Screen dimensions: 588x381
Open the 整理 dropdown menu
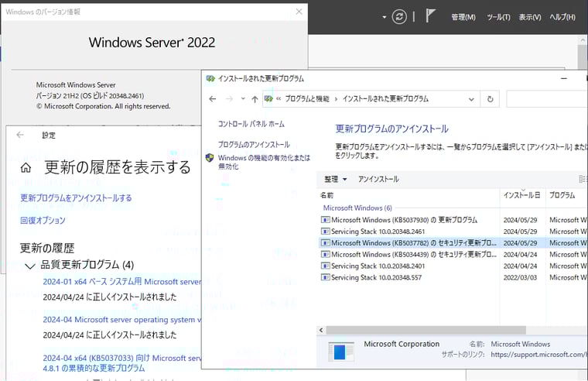click(335, 180)
